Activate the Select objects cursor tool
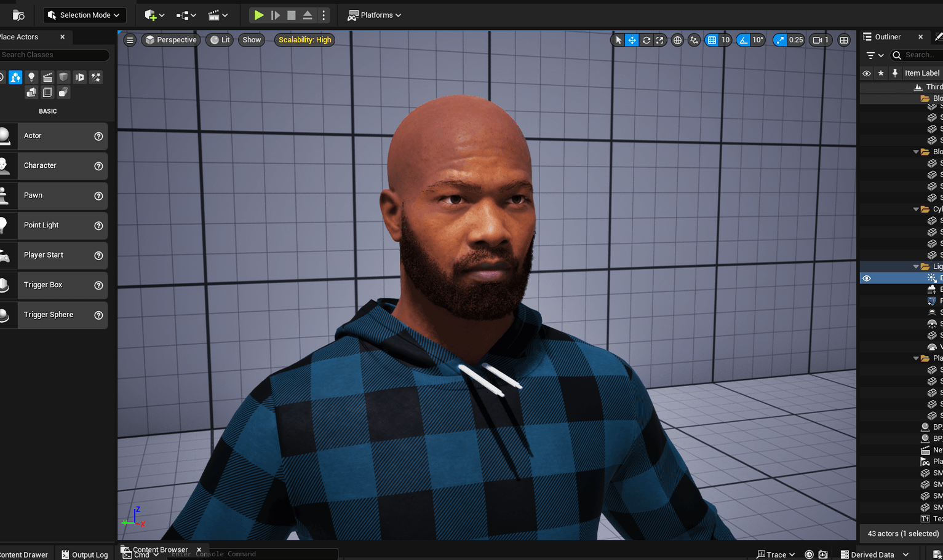The image size is (943, 560). tap(618, 40)
